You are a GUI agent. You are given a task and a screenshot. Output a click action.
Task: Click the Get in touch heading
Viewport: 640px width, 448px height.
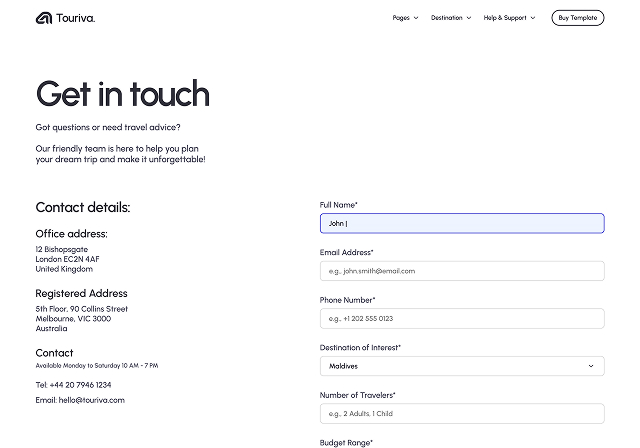(x=122, y=94)
